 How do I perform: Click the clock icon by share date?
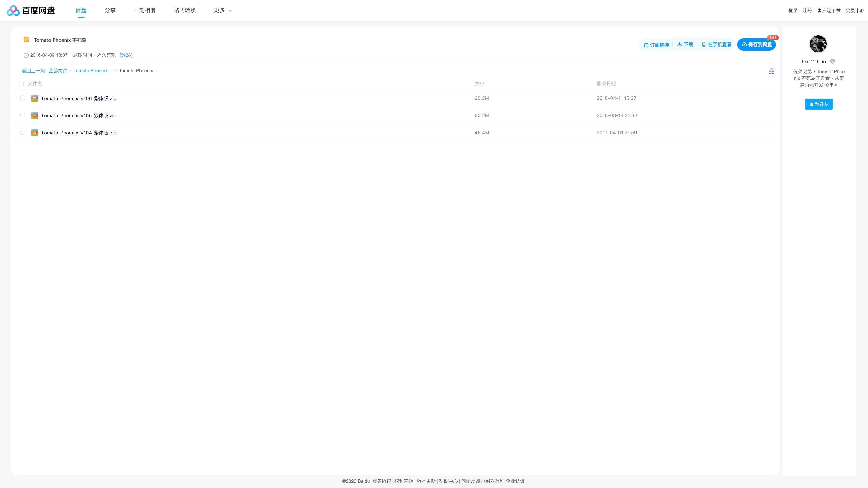click(26, 55)
